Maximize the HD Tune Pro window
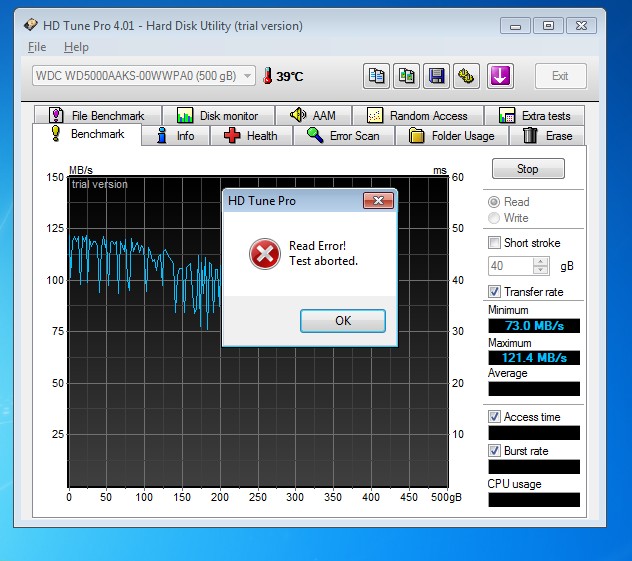The width and height of the screenshot is (632, 561). tap(548, 26)
